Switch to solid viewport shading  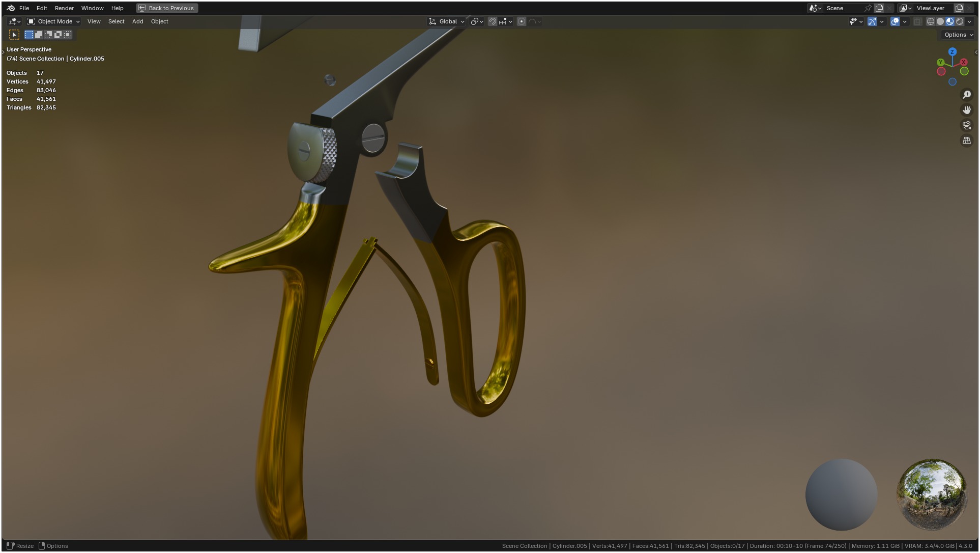(940, 21)
